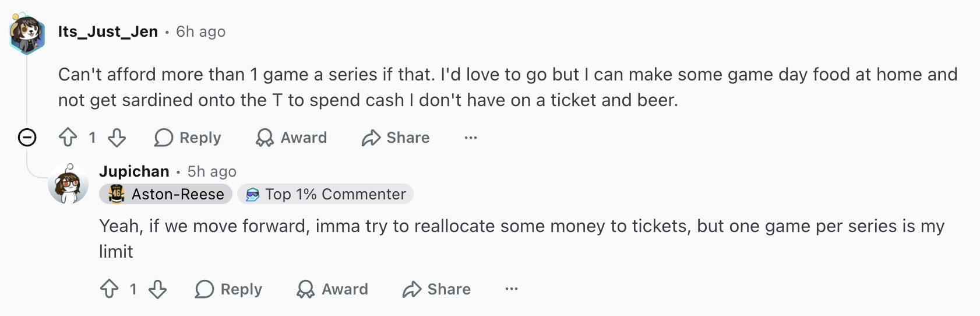Collapse the Its_Just_Jen comment thread

pyautogui.click(x=27, y=138)
